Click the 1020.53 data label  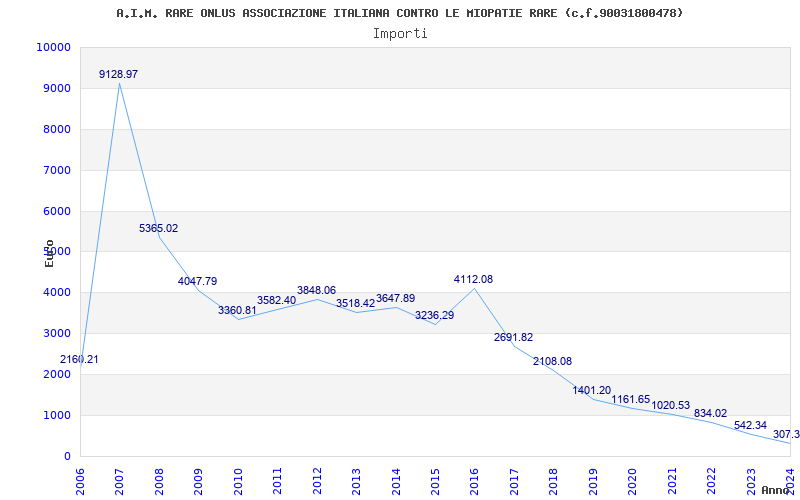pyautogui.click(x=671, y=406)
